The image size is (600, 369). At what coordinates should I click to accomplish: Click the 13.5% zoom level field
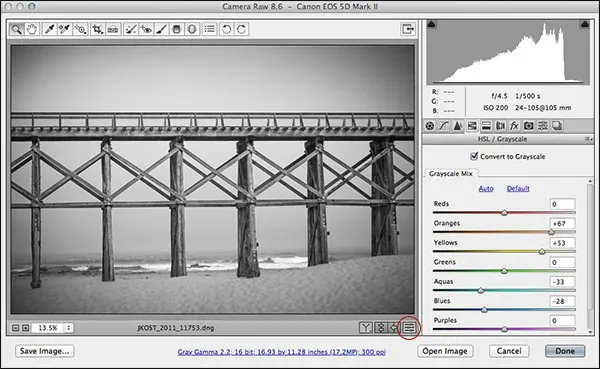tap(48, 328)
